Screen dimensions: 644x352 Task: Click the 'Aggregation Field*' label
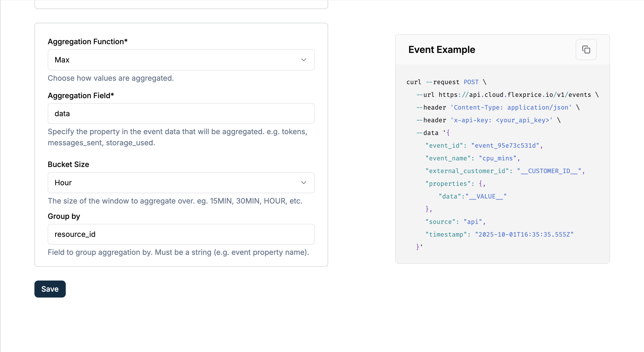tap(81, 96)
